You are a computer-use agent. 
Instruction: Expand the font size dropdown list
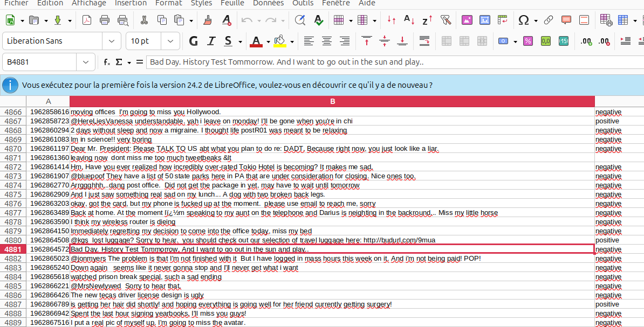pos(171,41)
